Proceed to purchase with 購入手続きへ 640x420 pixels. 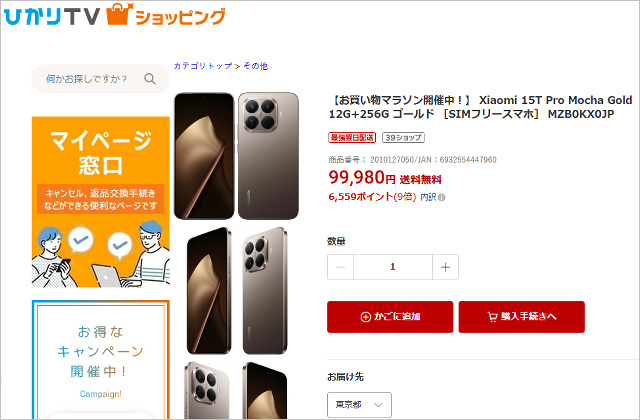click(522, 317)
